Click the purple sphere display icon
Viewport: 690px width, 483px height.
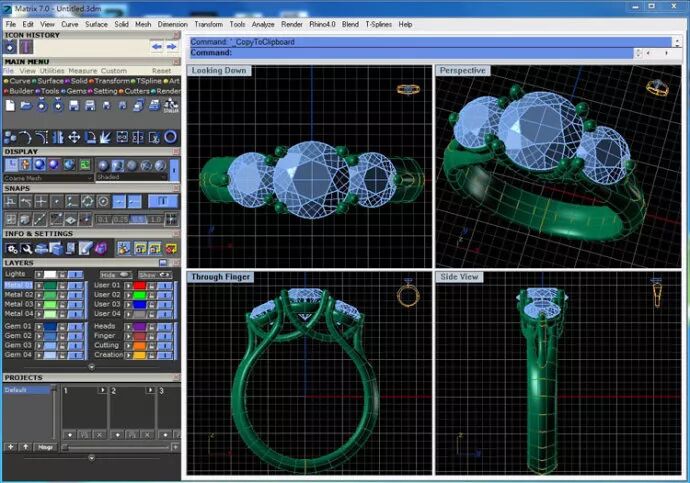(x=54, y=165)
